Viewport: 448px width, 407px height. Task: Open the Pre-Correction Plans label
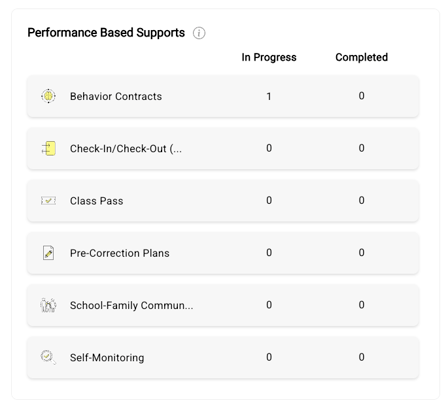coord(119,253)
